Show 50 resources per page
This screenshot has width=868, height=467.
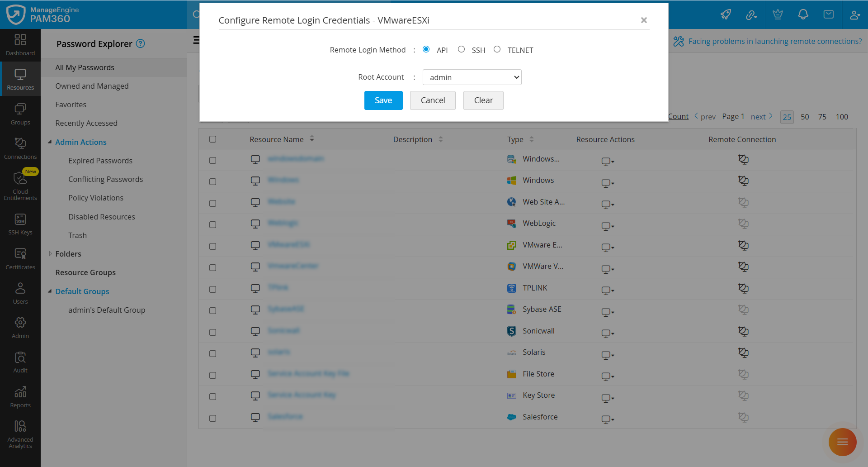[805, 116]
